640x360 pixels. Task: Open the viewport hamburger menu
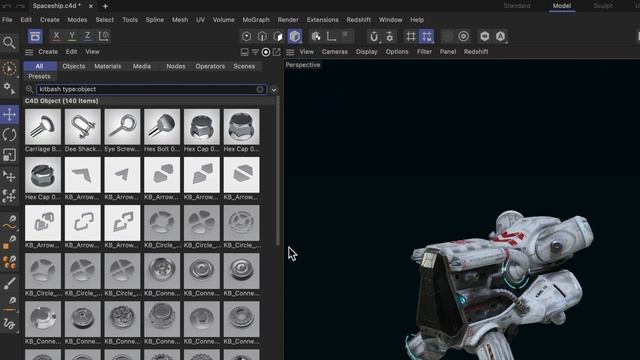(290, 52)
